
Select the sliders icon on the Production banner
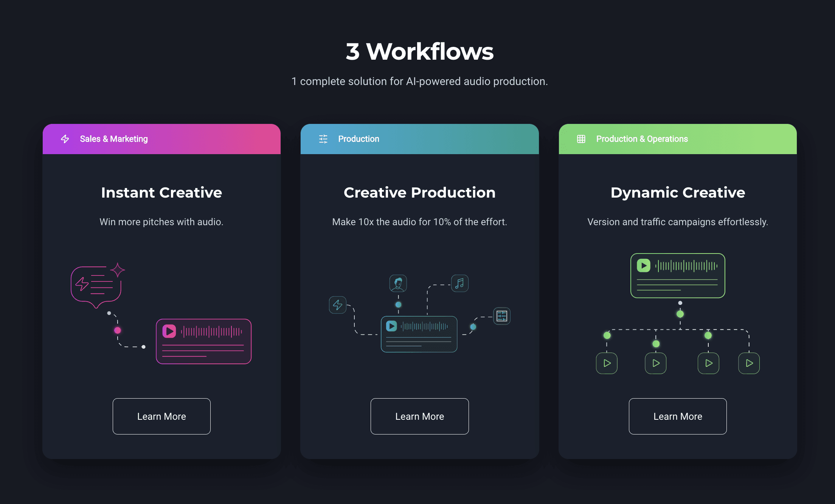[323, 139]
